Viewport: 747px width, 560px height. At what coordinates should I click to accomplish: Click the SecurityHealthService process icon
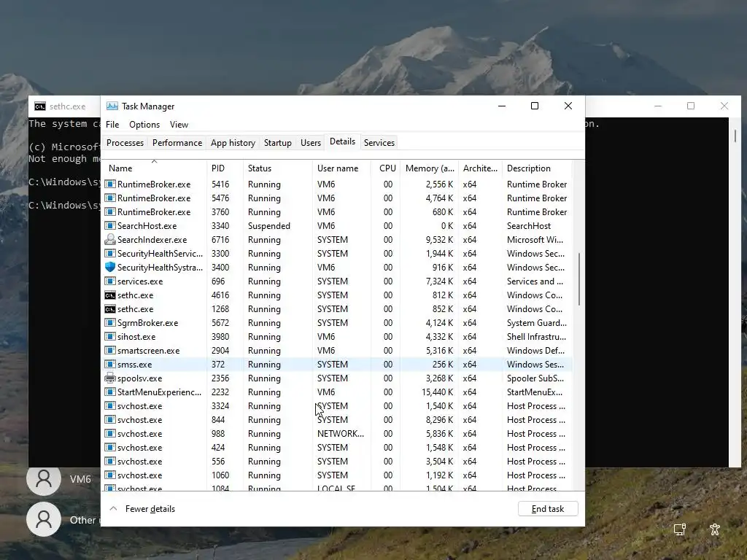tap(110, 253)
